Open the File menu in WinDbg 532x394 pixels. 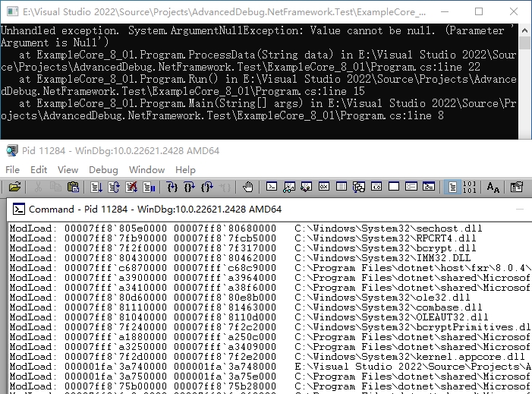pos(13,170)
